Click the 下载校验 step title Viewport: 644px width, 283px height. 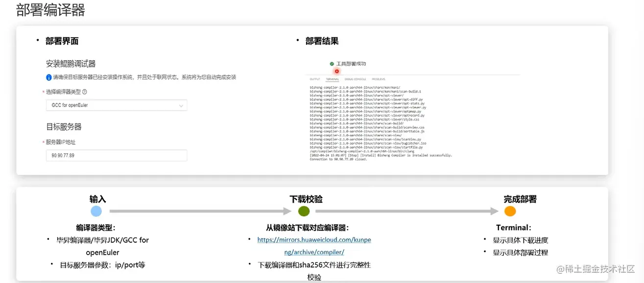pos(306,199)
